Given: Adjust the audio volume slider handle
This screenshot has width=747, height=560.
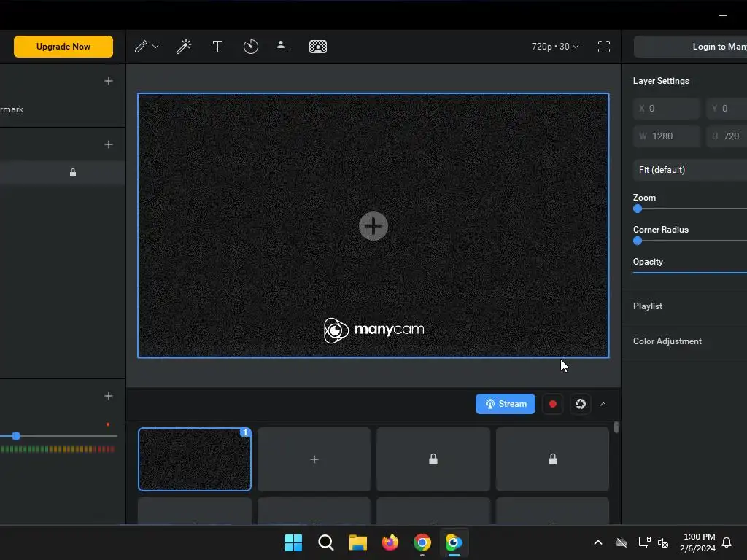Looking at the screenshot, I should pyautogui.click(x=16, y=436).
